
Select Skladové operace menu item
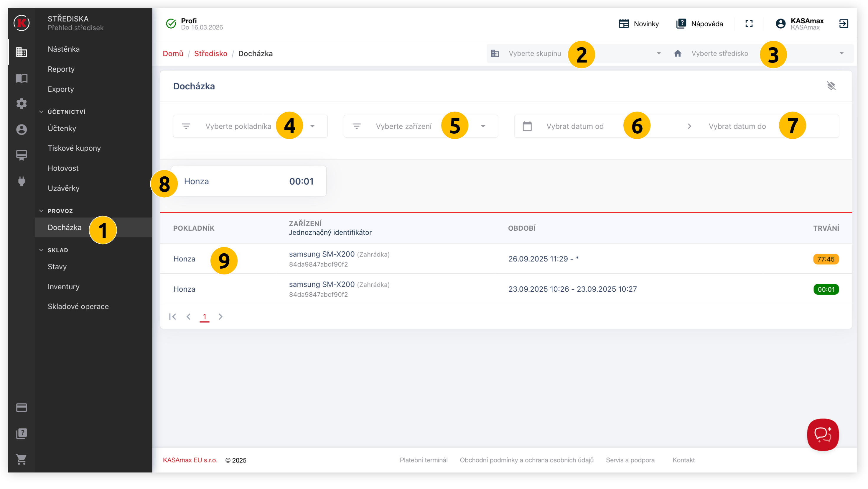(78, 306)
